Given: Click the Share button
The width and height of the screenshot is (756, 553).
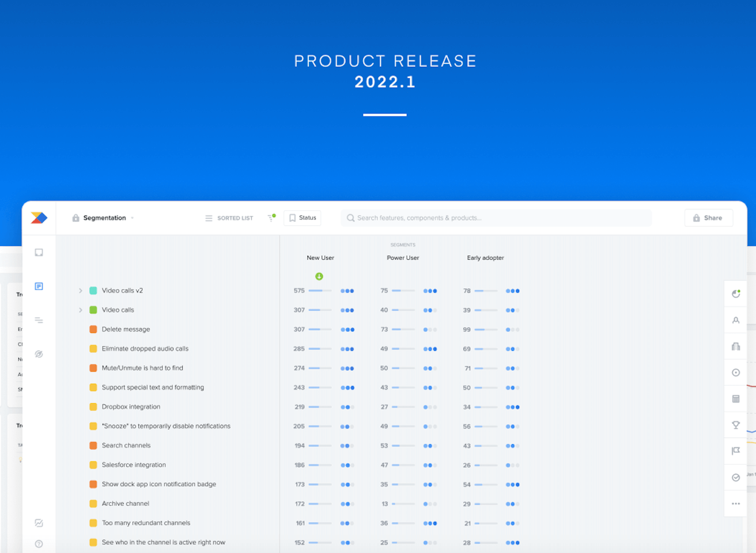Looking at the screenshot, I should pyautogui.click(x=708, y=218).
